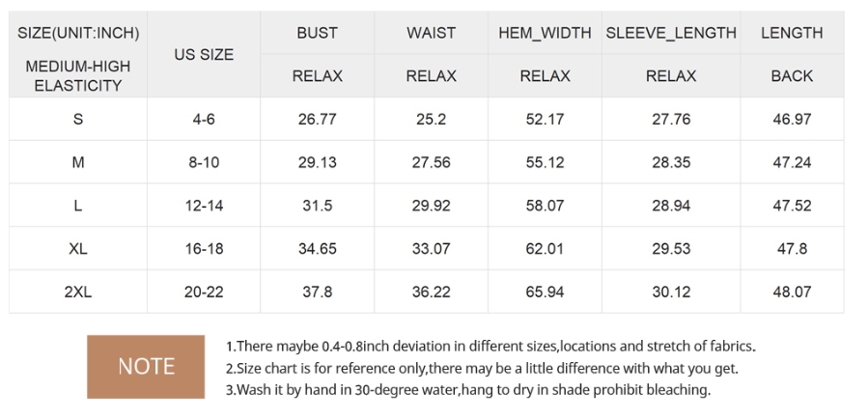Click the HEM_WIDTH column header

pyautogui.click(x=545, y=33)
